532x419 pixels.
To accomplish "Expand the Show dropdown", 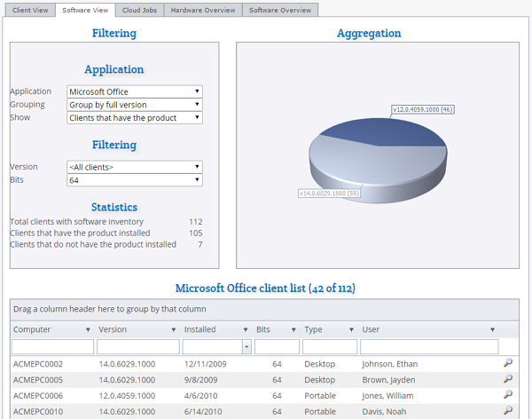I will click(135, 117).
